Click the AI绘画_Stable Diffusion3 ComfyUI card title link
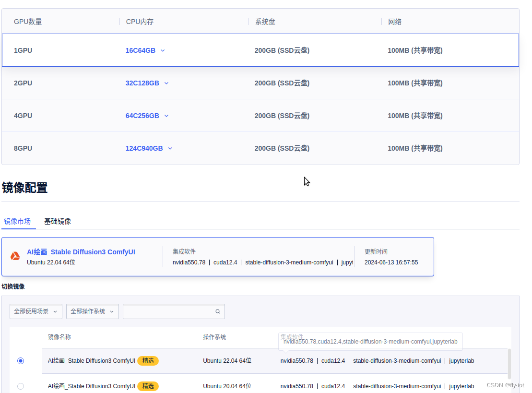 click(81, 252)
